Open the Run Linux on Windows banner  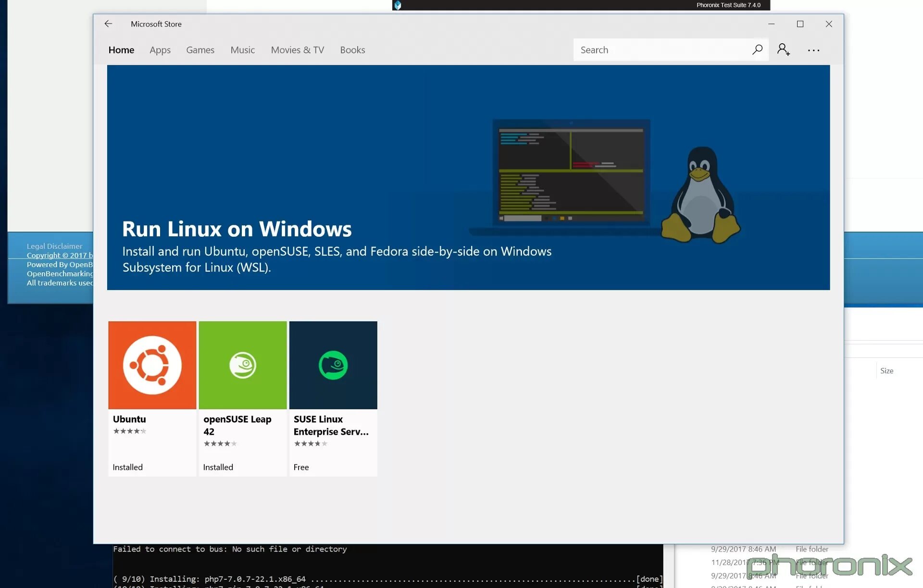coord(337,192)
